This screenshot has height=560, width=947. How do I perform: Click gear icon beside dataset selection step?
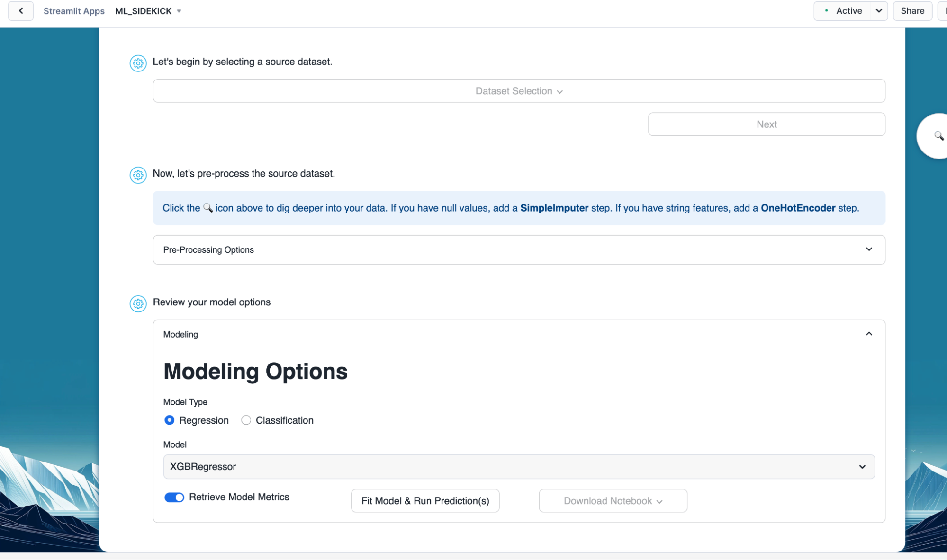click(138, 63)
